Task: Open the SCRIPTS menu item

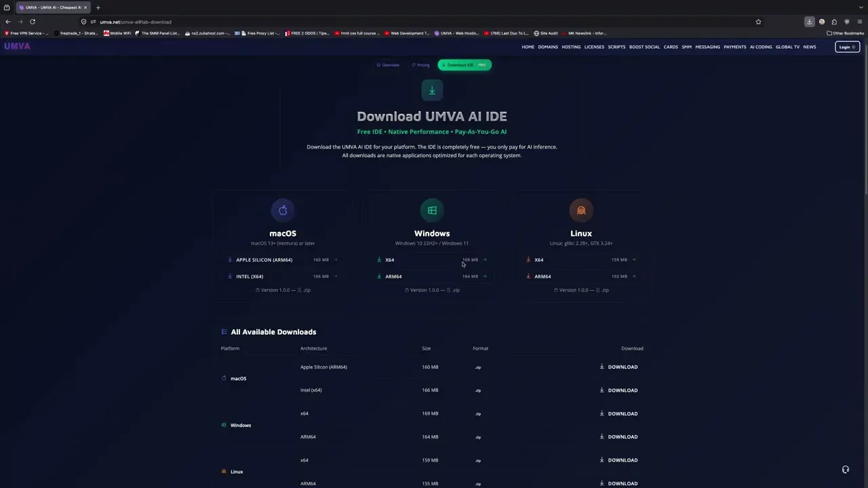Action: (x=617, y=47)
